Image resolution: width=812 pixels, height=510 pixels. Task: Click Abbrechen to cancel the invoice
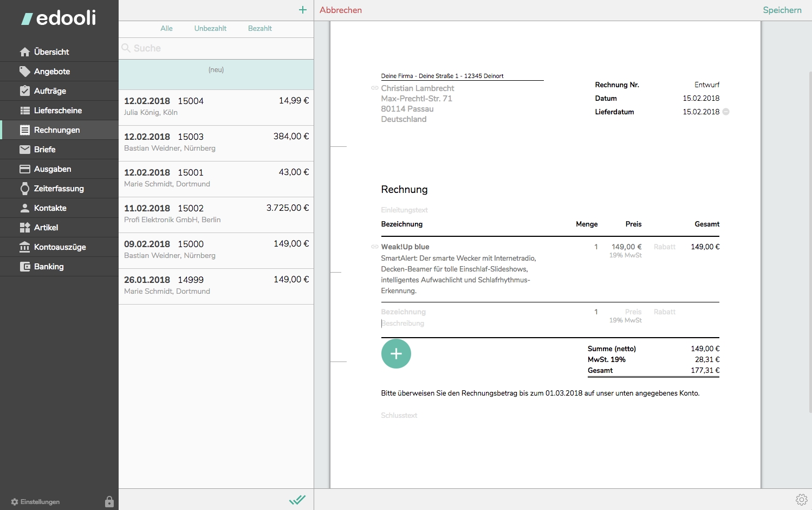coord(341,10)
